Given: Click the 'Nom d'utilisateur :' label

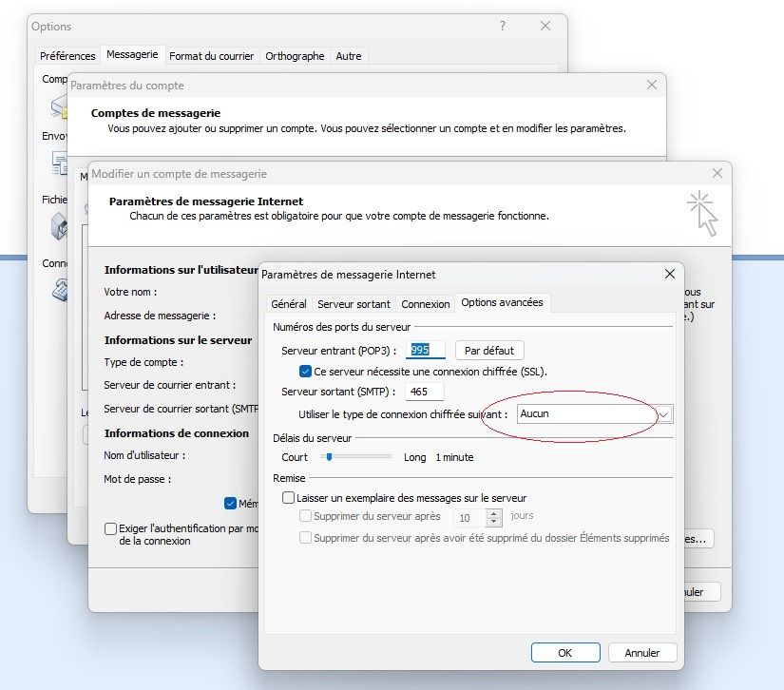Looking at the screenshot, I should [144, 455].
